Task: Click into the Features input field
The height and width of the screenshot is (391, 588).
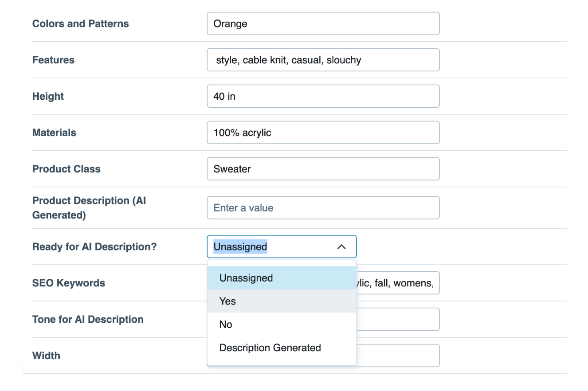Action: [323, 60]
